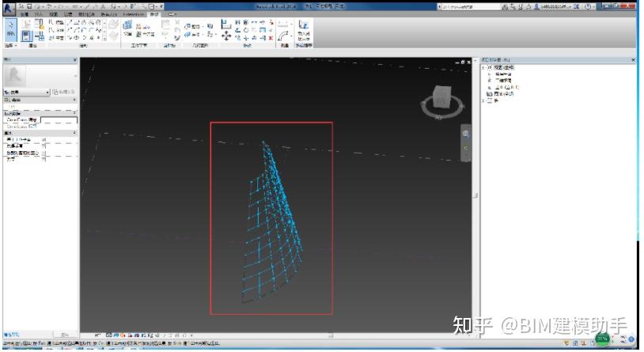Select the Align tool in Modify panel
The width and height of the screenshot is (644, 352).
pos(226,25)
